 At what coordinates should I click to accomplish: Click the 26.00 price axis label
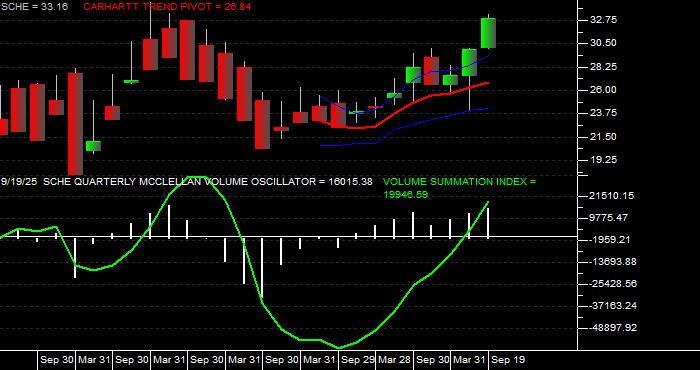click(x=603, y=90)
